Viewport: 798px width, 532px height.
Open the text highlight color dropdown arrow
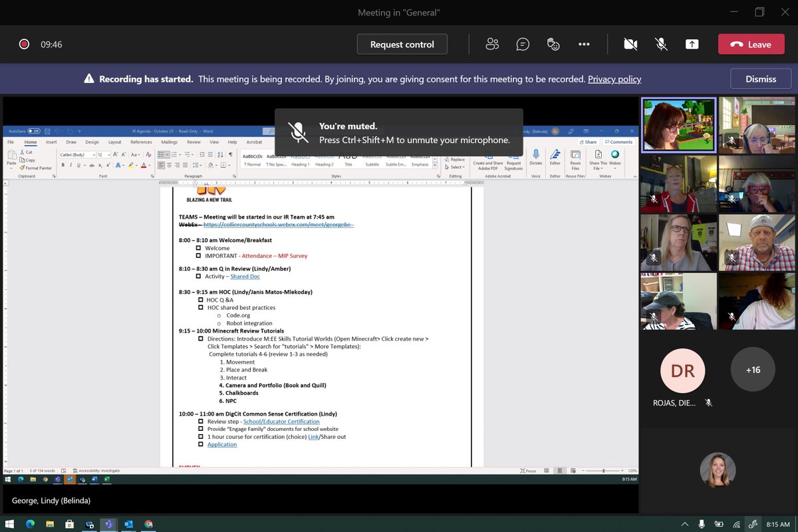(137, 165)
